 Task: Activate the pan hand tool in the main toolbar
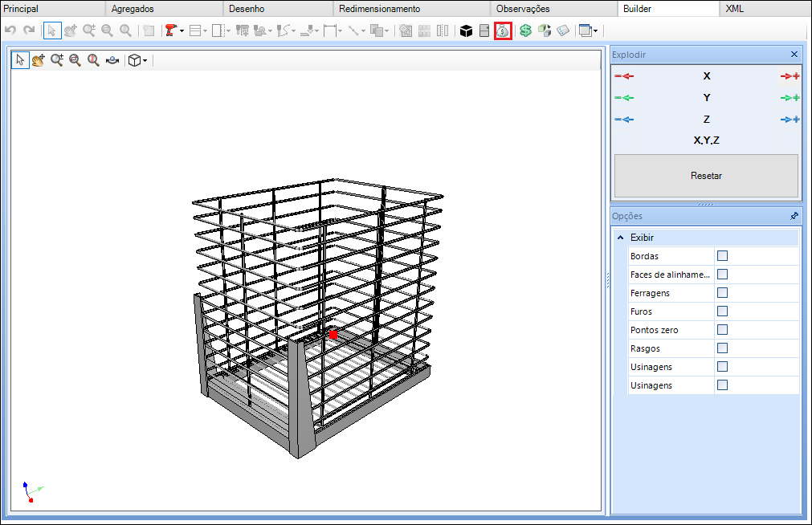pos(71,31)
